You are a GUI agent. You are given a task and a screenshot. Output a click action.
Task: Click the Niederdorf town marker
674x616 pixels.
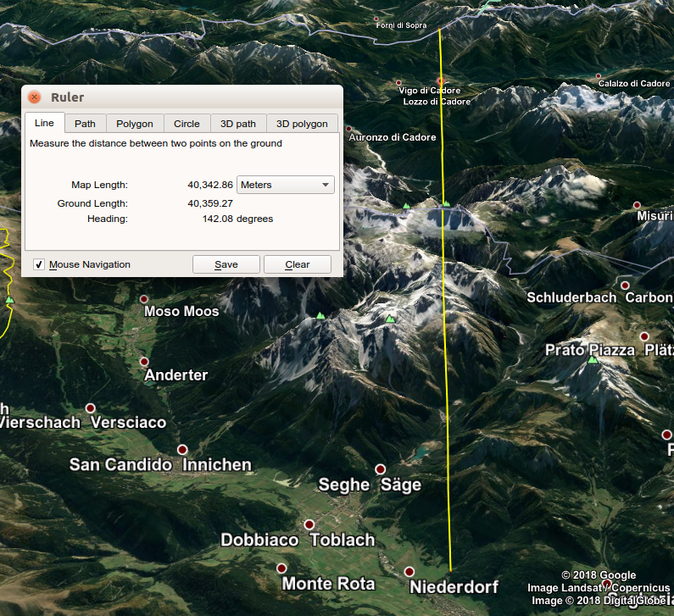[409, 572]
